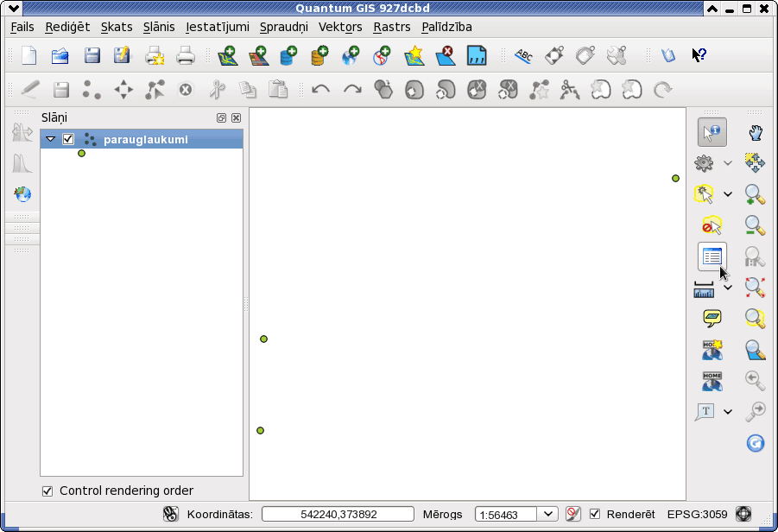This screenshot has height=532, width=778.
Task: Click the Zoom to Selection yellow magnifier icon
Action: (756, 318)
